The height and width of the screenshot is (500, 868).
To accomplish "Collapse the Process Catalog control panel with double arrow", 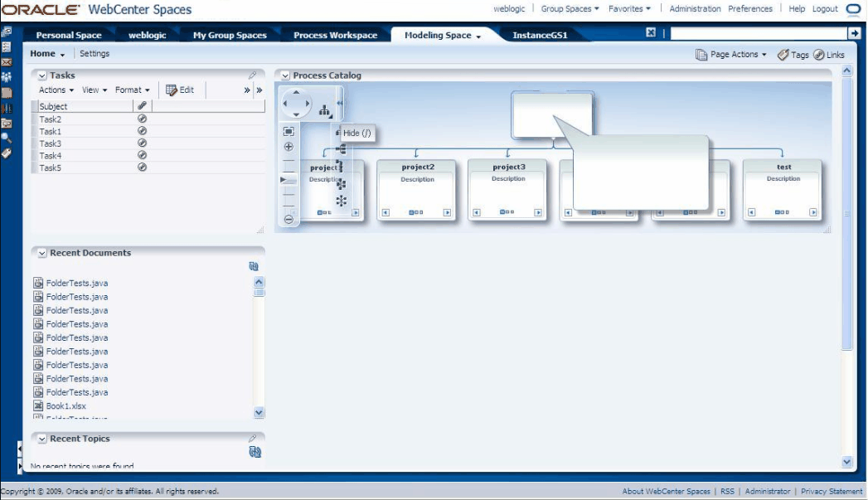I will pyautogui.click(x=340, y=103).
